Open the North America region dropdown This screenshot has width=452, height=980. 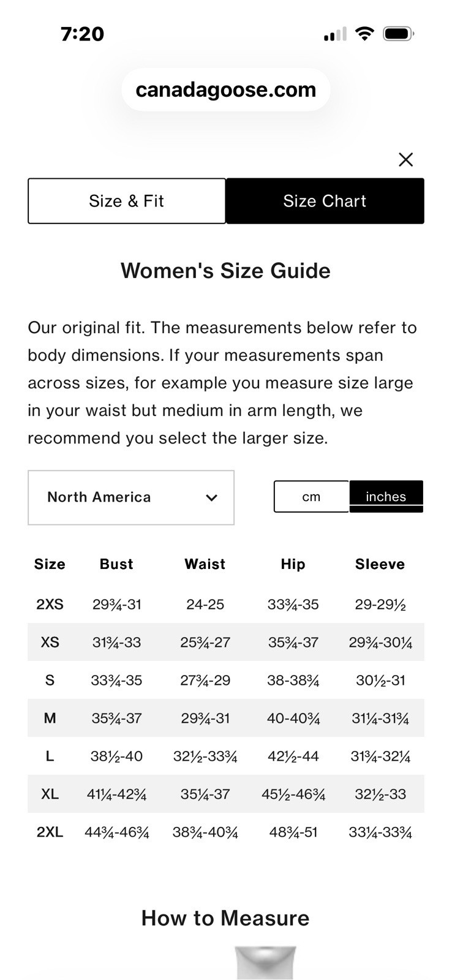pyautogui.click(x=130, y=497)
